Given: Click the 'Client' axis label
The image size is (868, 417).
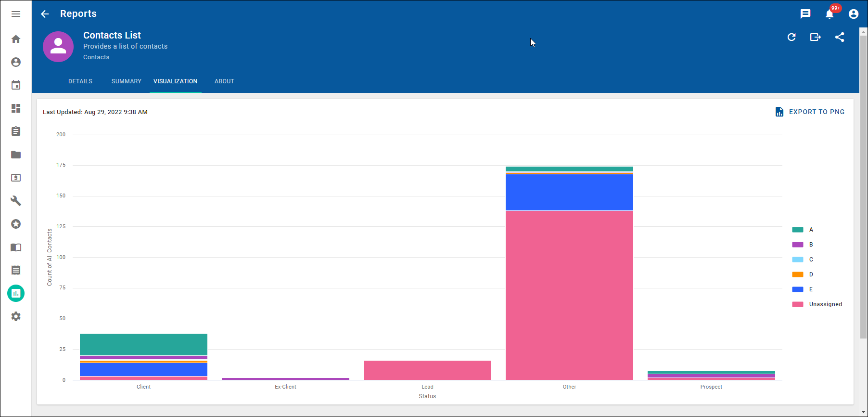Looking at the screenshot, I should coord(143,387).
